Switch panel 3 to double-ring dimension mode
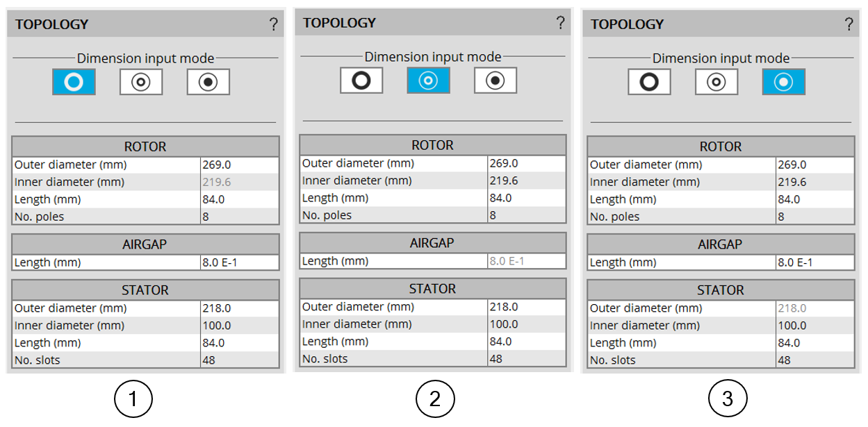Image resolution: width=868 pixels, height=427 pixels. tap(716, 82)
